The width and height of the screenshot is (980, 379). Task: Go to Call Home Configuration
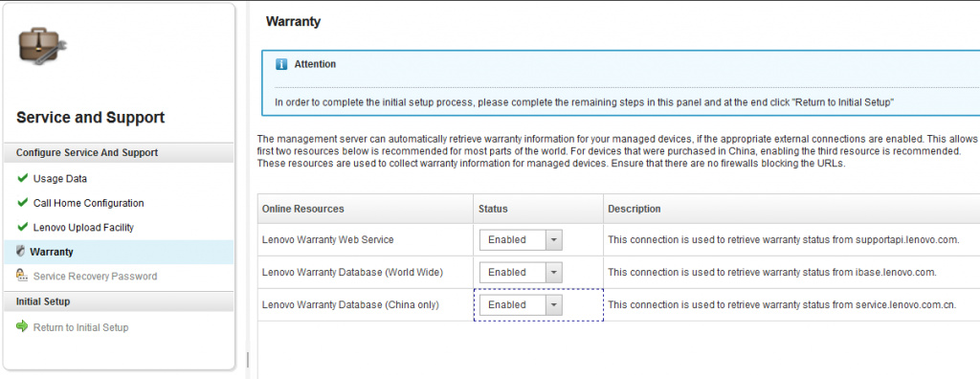89,203
